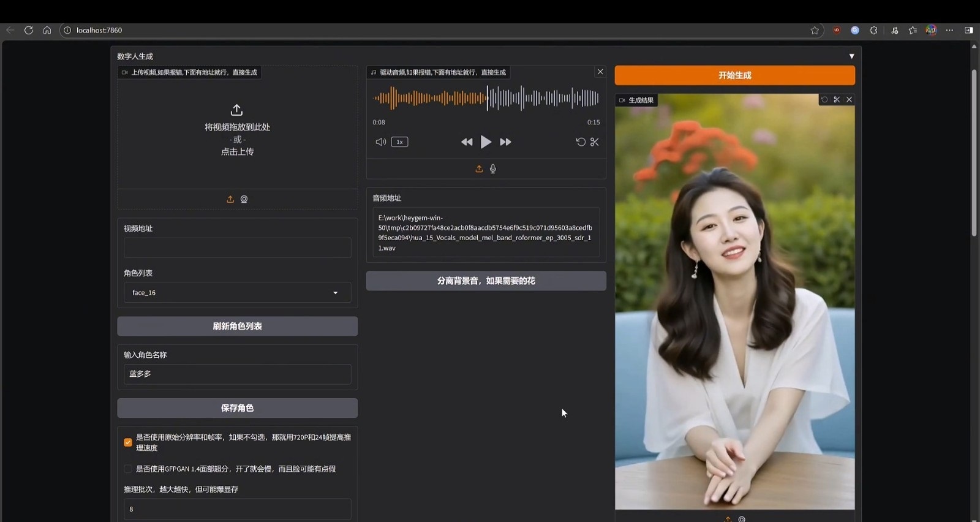Viewport: 980px width, 522px height.
Task: Click the upload icon below audio player
Action: click(x=479, y=169)
